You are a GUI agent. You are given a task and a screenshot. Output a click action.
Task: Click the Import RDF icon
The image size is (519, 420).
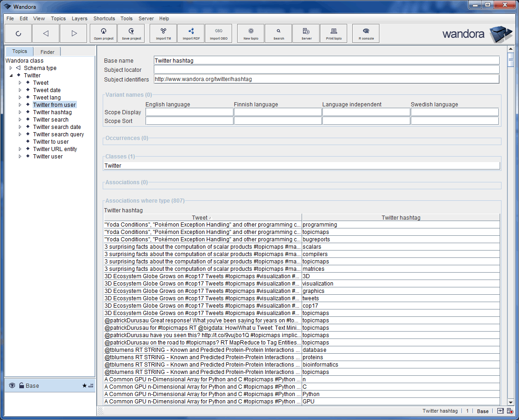[x=191, y=33]
